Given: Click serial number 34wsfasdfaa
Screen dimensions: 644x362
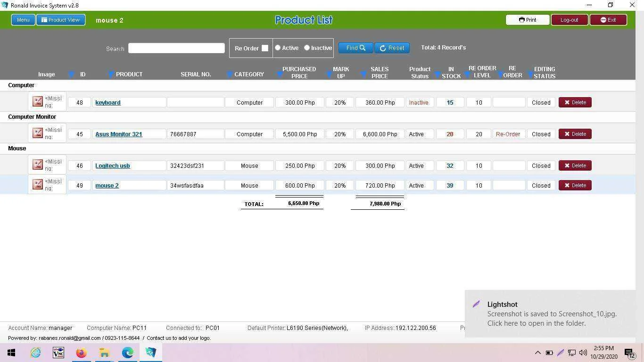Looking at the screenshot, I should pyautogui.click(x=196, y=185).
